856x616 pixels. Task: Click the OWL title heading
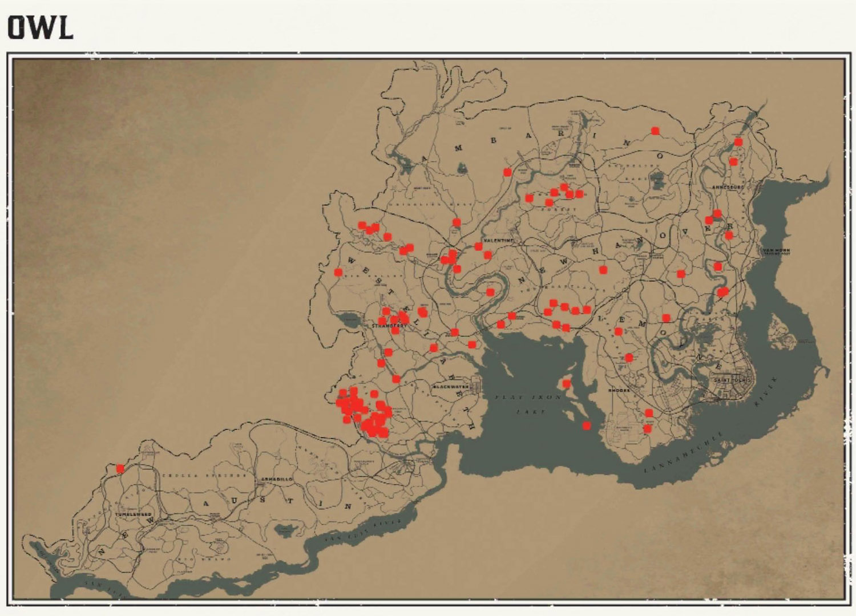click(x=41, y=27)
